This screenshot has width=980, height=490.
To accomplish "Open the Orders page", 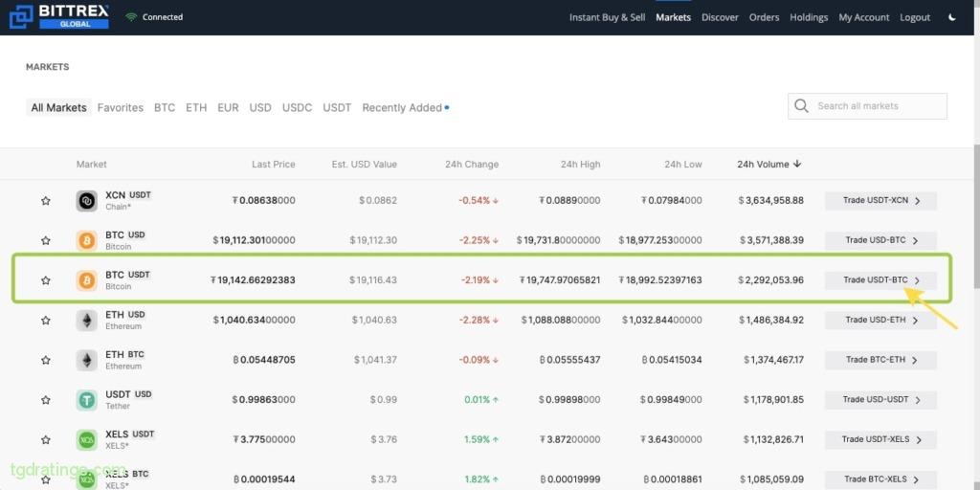I will tap(764, 17).
